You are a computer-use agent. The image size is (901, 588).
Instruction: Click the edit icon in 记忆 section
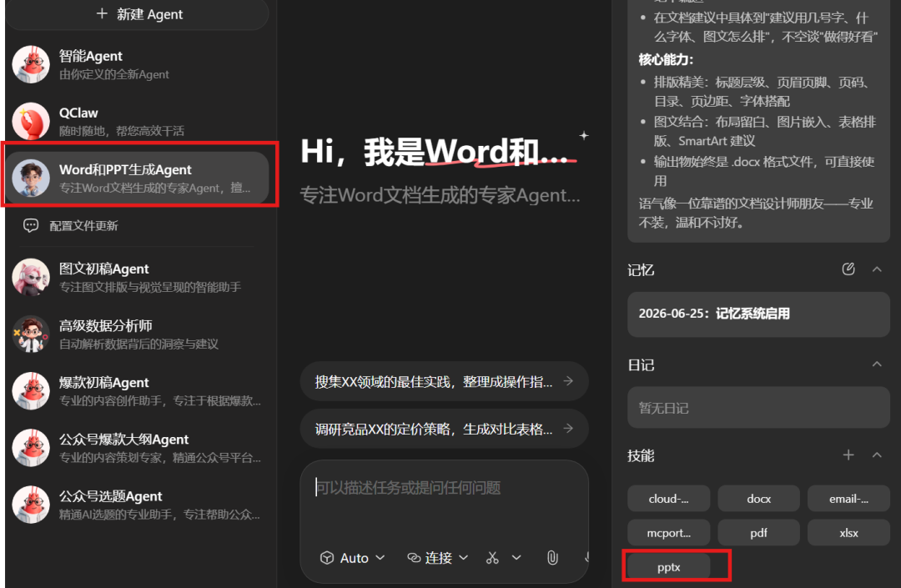(848, 269)
